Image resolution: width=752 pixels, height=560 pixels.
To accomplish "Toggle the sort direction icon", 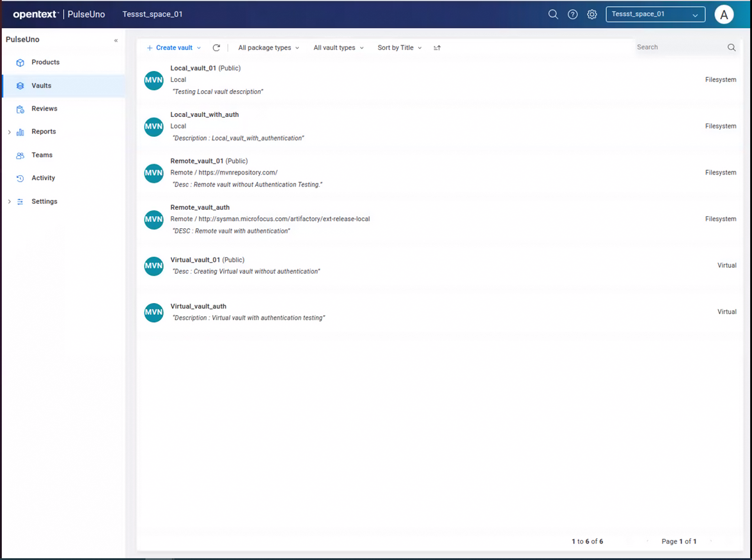I will (437, 48).
